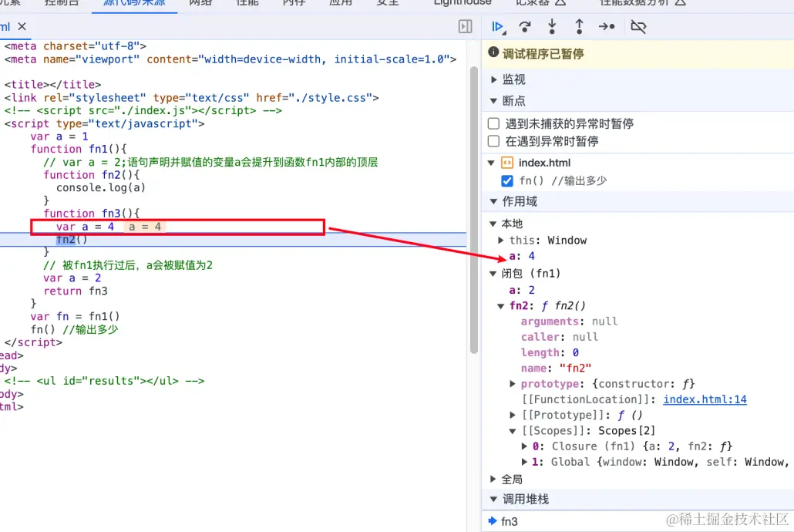The width and height of the screenshot is (794, 532).
Task: Click caller: null property
Action: tap(560, 337)
